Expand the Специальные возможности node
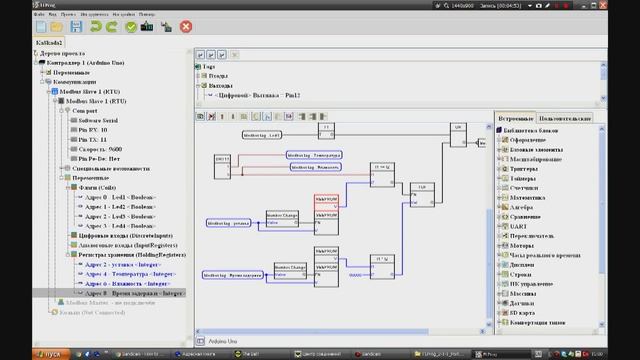This screenshot has width=640, height=360. click(x=61, y=168)
